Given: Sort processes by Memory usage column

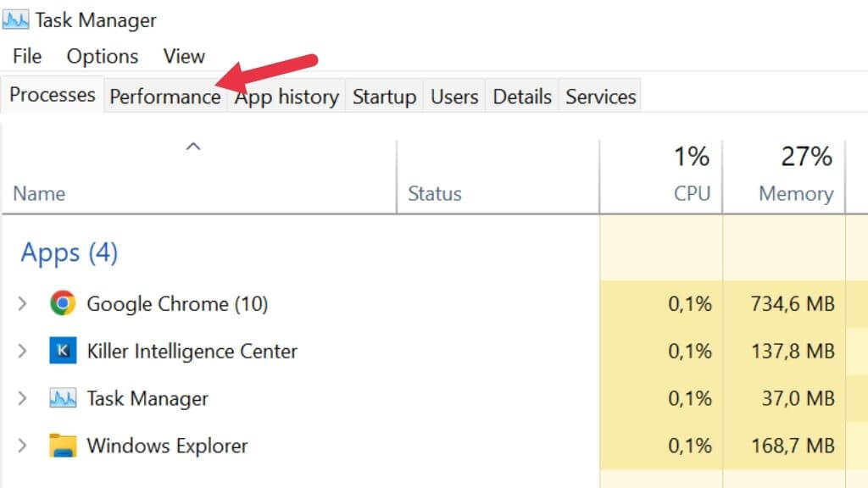Looking at the screenshot, I should pos(795,194).
